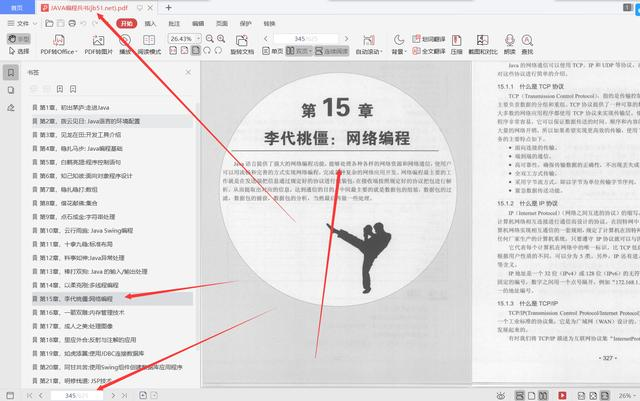
Task: Switch to 单页 single page view
Action: (x=272, y=51)
